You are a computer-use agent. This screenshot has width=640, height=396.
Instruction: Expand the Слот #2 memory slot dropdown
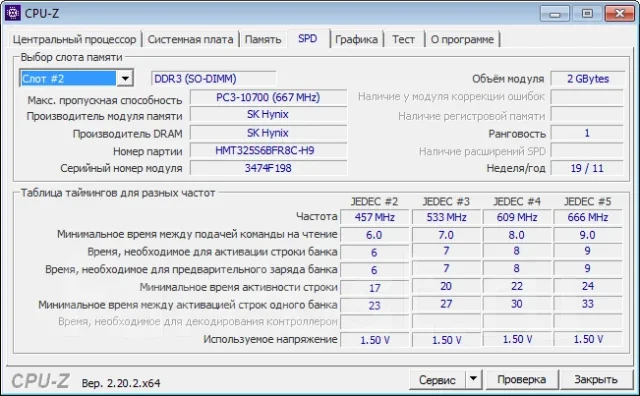click(x=125, y=78)
